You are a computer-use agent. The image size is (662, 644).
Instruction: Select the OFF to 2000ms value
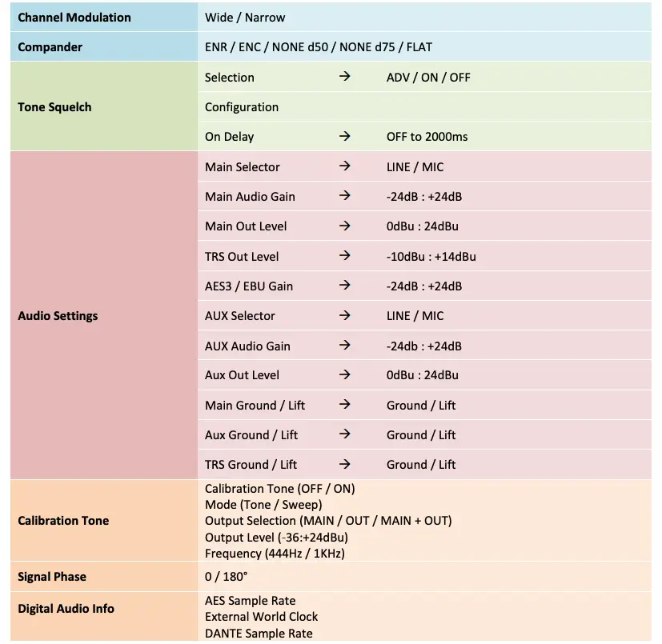click(x=427, y=137)
